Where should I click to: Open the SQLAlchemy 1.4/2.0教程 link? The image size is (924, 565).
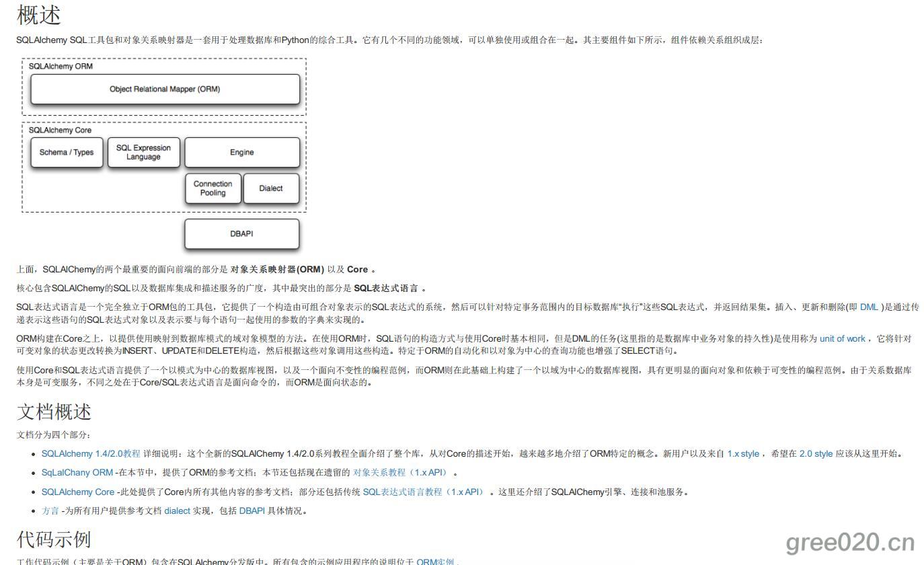tap(91, 453)
